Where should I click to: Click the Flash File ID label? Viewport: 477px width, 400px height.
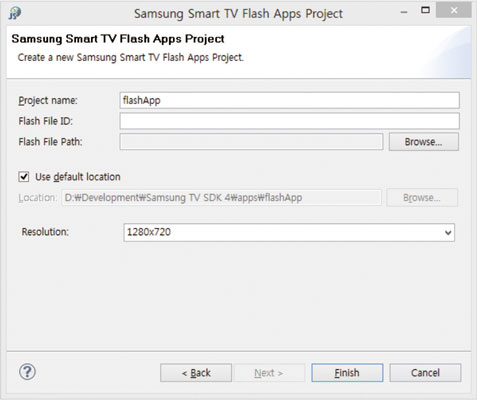coord(45,121)
